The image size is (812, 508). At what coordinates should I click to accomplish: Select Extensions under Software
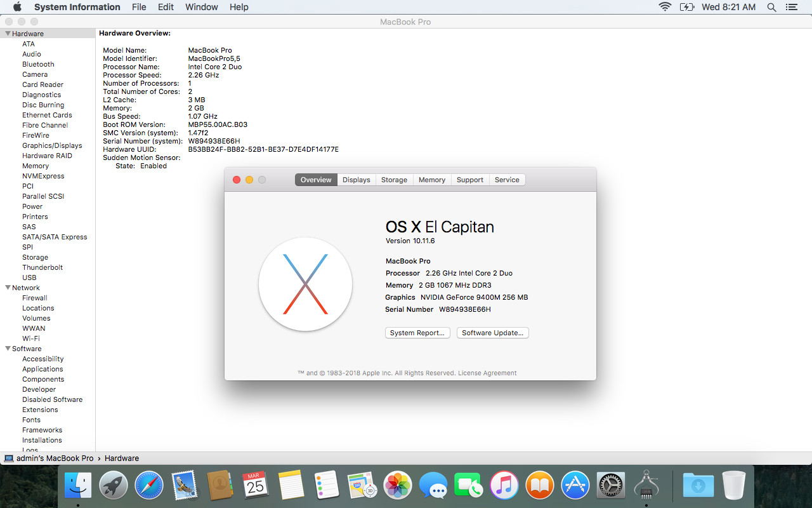point(40,410)
